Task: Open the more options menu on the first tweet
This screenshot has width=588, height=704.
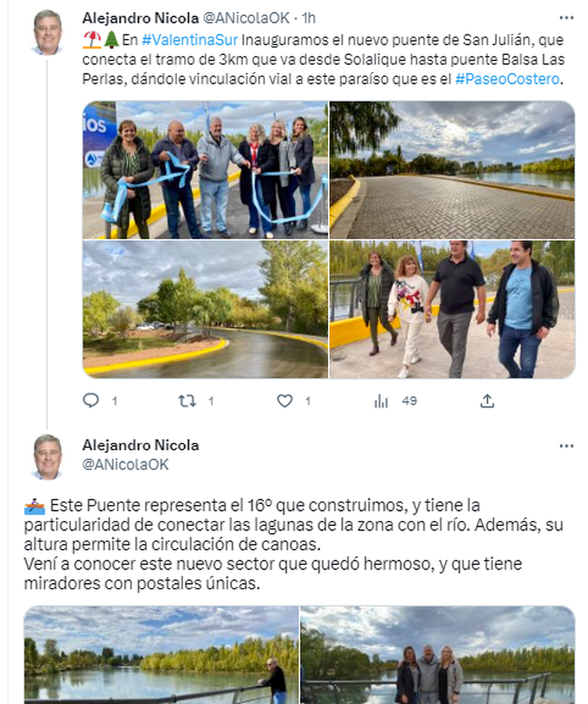Action: (x=567, y=18)
